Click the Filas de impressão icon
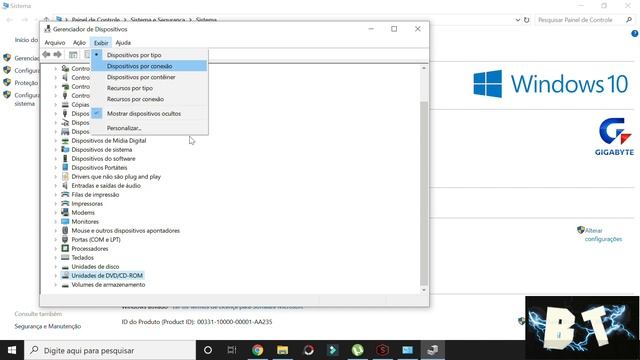Viewport: 640px width, 360px height. click(x=65, y=194)
